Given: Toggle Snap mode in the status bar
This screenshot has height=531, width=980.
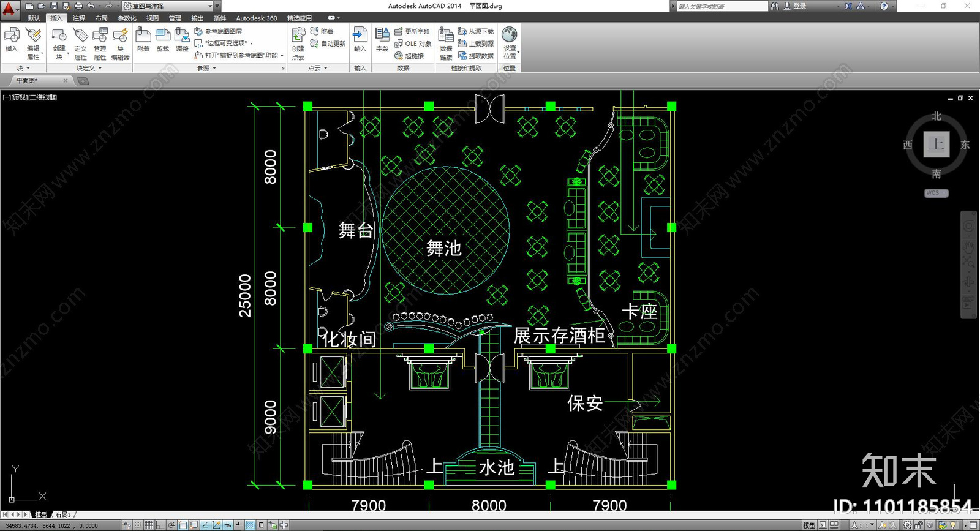Looking at the screenshot, I should tap(137, 525).
